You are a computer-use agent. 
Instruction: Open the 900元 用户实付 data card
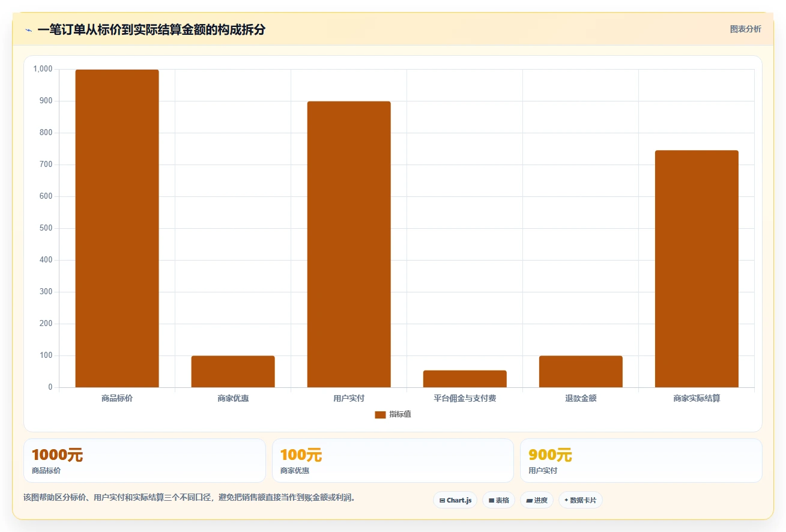641,461
